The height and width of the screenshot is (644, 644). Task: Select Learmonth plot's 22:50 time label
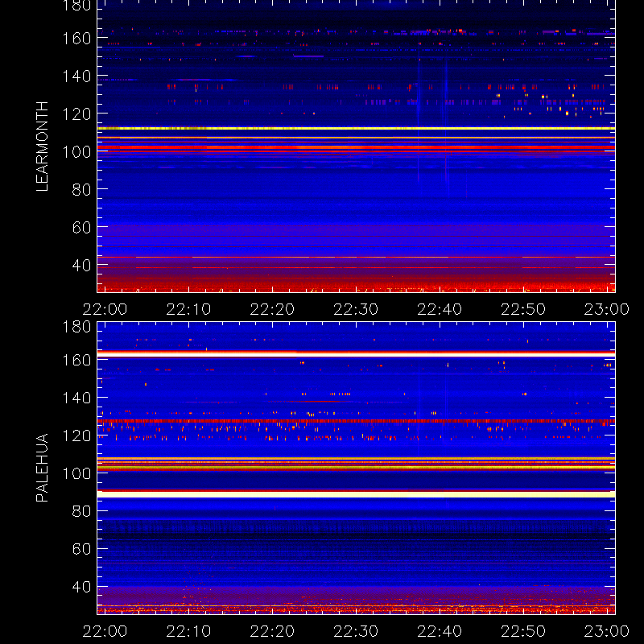tap(523, 309)
